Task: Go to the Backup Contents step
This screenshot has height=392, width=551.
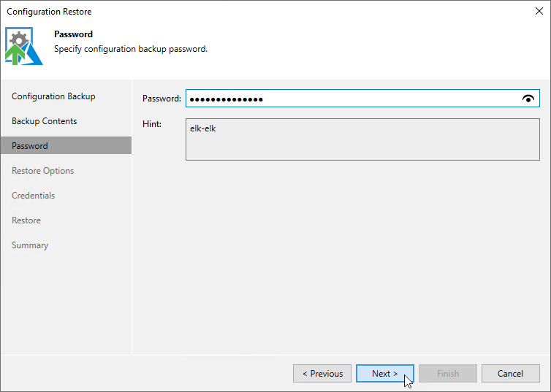Action: (x=45, y=121)
